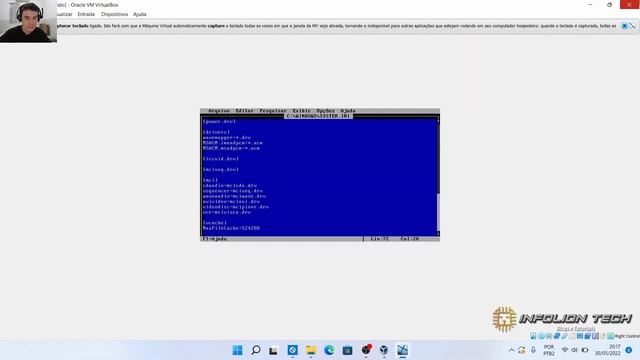Open the Editar menu in the DOS editor
The width and height of the screenshot is (640, 360).
[244, 111]
